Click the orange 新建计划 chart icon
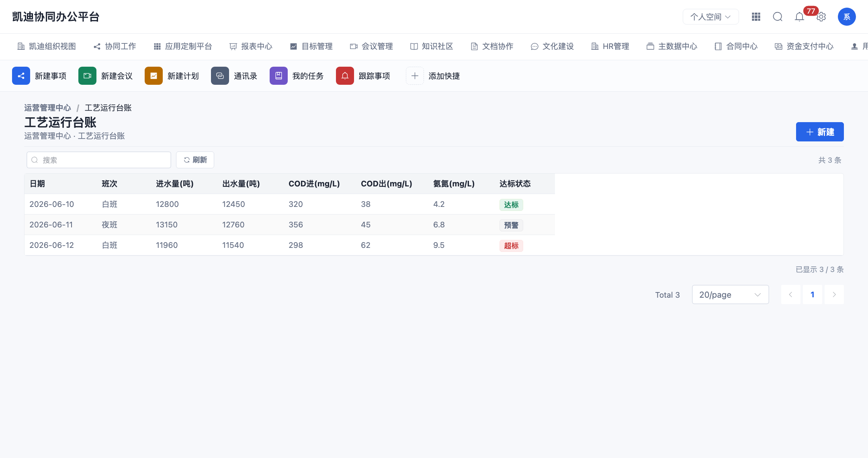The image size is (868, 458). pyautogui.click(x=154, y=76)
